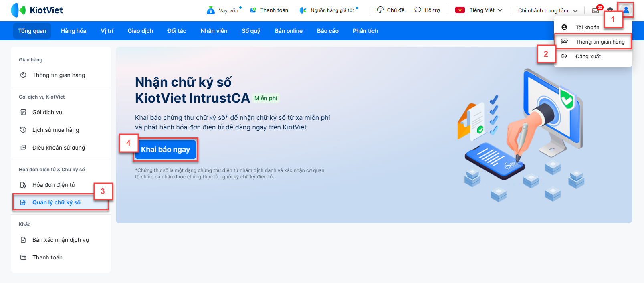Open the Vay vốn link
This screenshot has height=283, width=644.
228,10
